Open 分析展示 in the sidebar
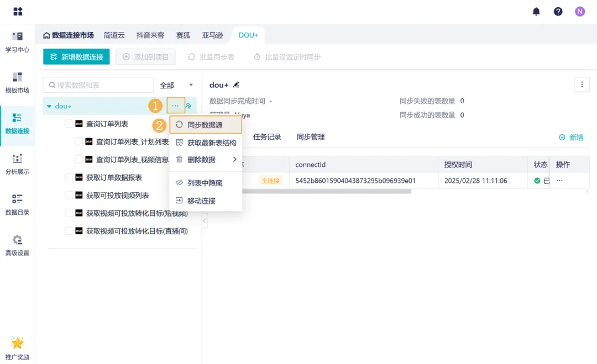 coord(17,164)
